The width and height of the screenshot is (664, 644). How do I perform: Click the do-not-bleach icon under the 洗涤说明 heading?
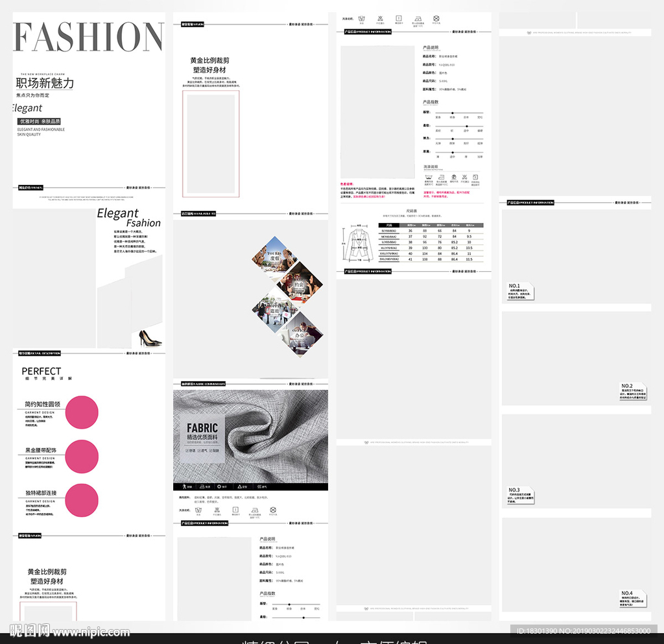464,177
